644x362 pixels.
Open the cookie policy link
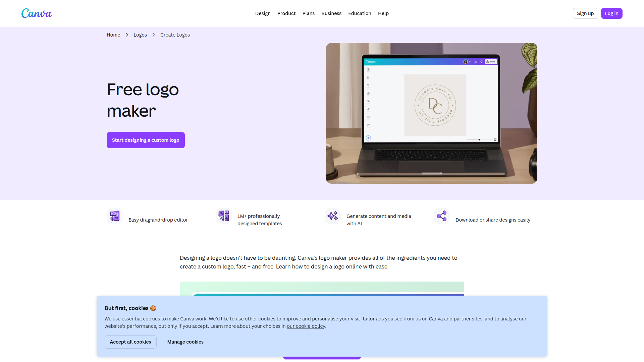306,326
